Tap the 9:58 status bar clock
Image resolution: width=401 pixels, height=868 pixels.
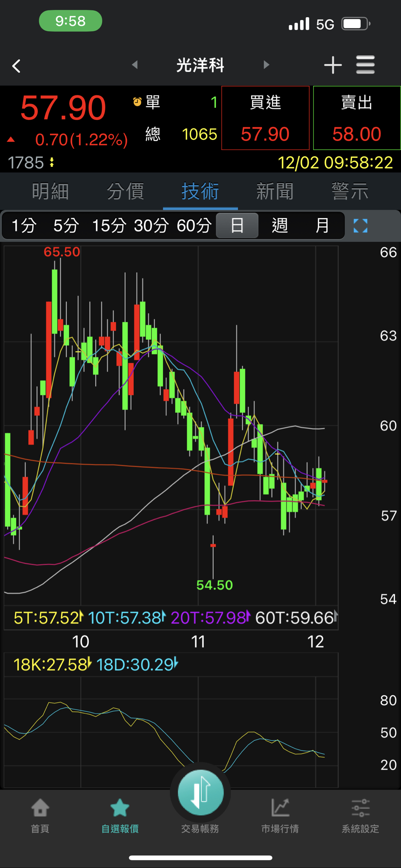point(70,21)
